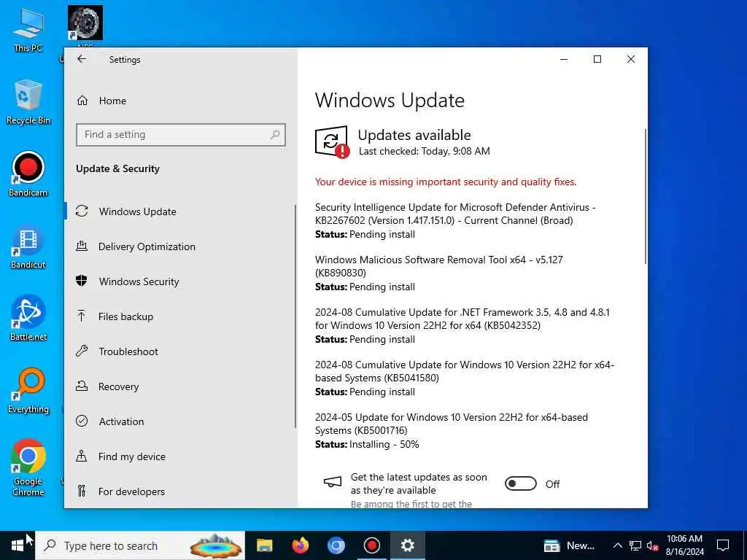Screen dimensions: 747x560
Task: Click the Recovery icon in sidebar
Action: tap(82, 386)
